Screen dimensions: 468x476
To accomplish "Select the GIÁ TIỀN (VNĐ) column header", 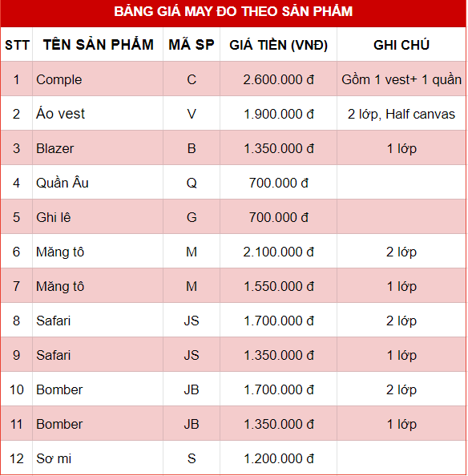I will 278,45.
